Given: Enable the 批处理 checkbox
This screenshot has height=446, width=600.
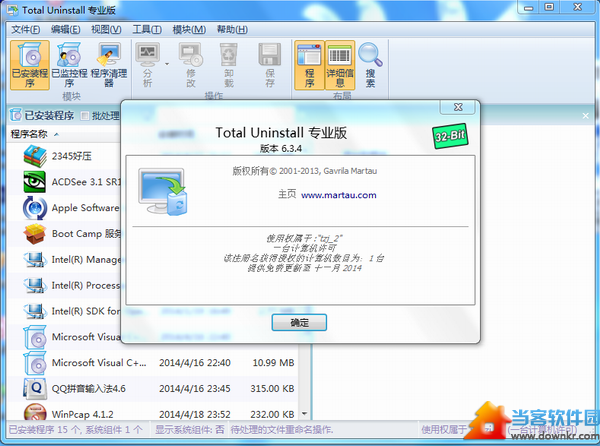Looking at the screenshot, I should [85, 116].
